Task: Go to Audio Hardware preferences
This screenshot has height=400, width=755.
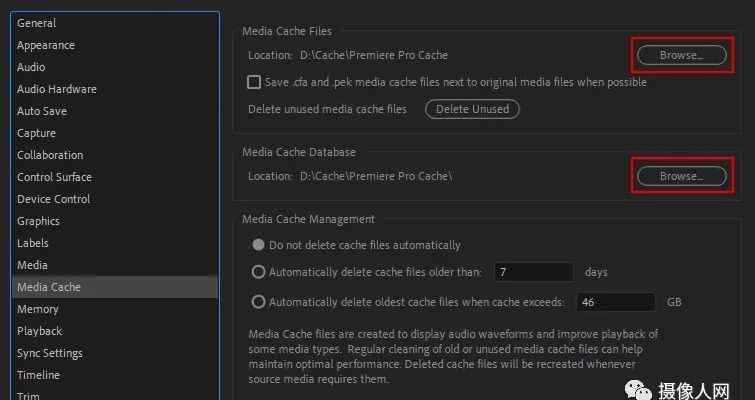Action: coord(57,89)
